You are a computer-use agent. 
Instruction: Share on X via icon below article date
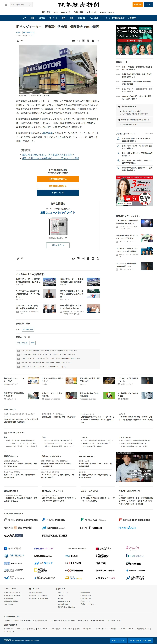(x=88, y=41)
